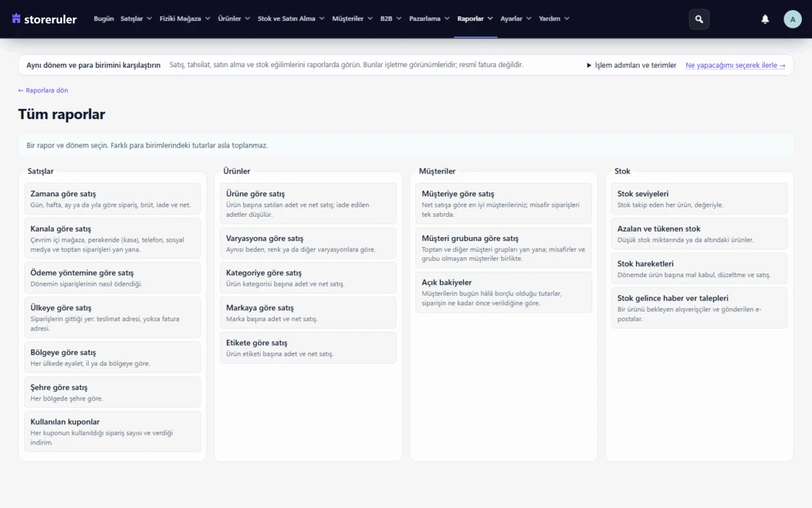Image resolution: width=812 pixels, height=508 pixels.
Task: Open the Azalan ve tükenen stok report
Action: tap(699, 234)
